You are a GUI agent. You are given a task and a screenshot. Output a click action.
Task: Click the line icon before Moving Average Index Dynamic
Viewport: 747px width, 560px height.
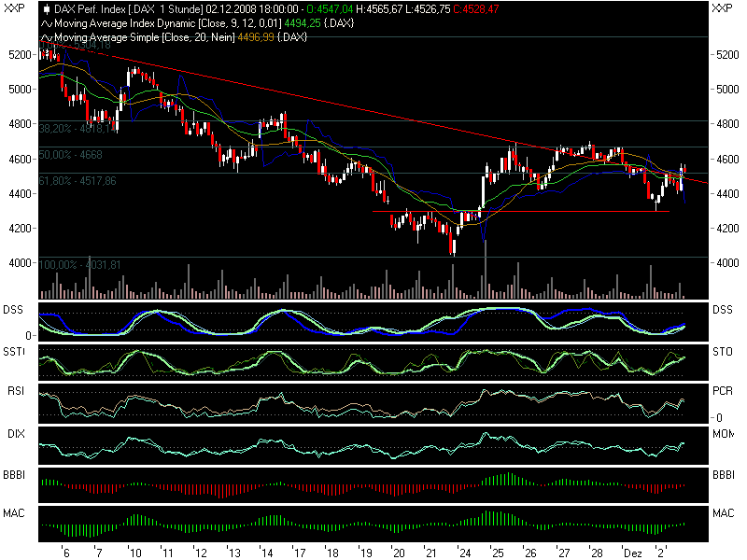46,22
